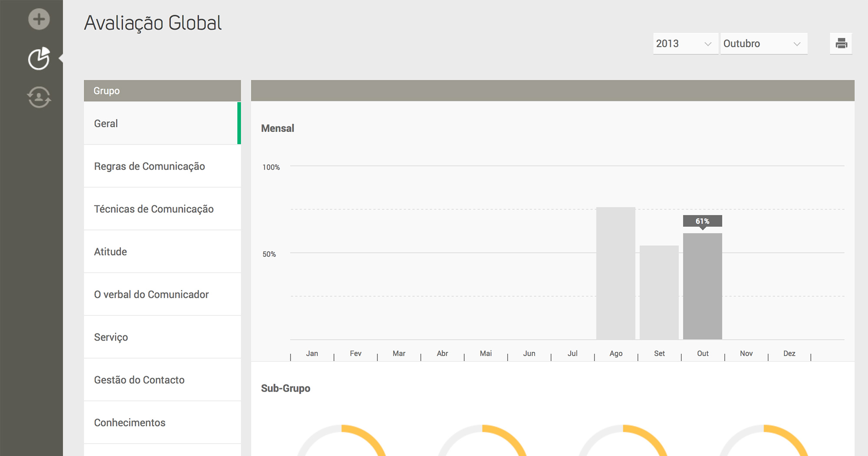Click the Jun axis label
The image size is (868, 456).
point(529,354)
